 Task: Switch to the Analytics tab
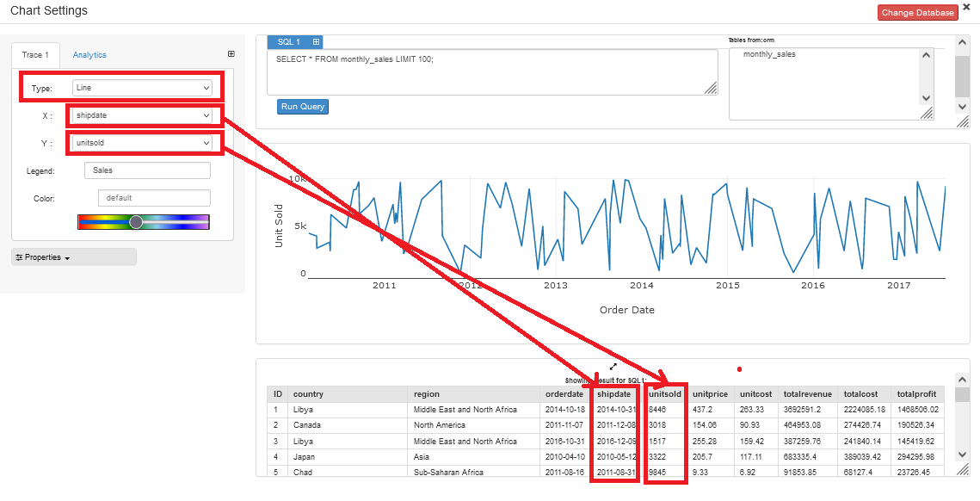[89, 54]
